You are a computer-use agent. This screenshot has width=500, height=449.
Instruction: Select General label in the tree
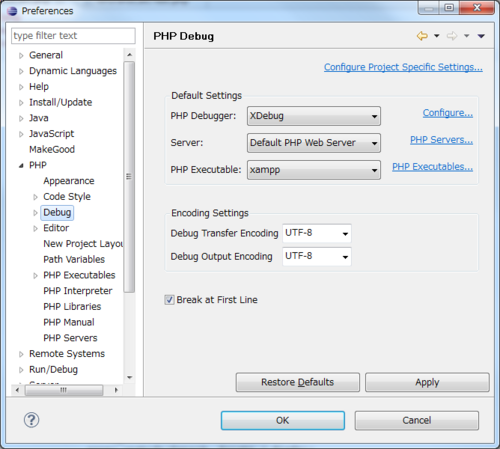[46, 55]
